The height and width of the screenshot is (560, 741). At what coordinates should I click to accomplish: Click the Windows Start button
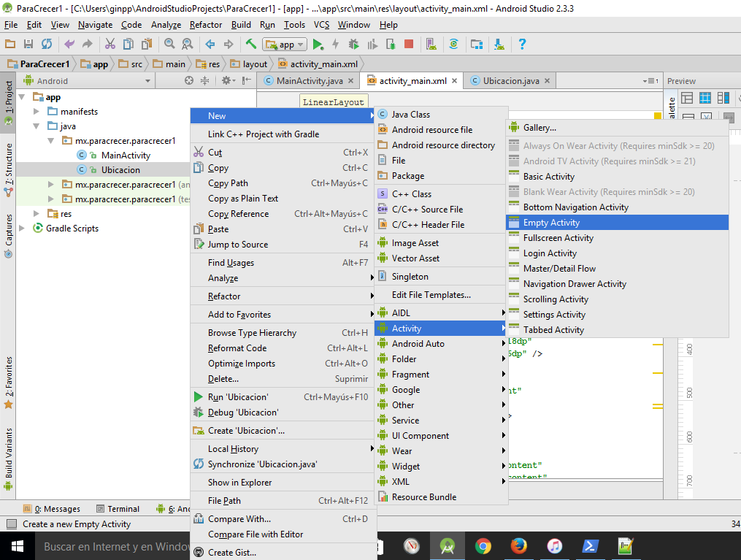pos(18,546)
